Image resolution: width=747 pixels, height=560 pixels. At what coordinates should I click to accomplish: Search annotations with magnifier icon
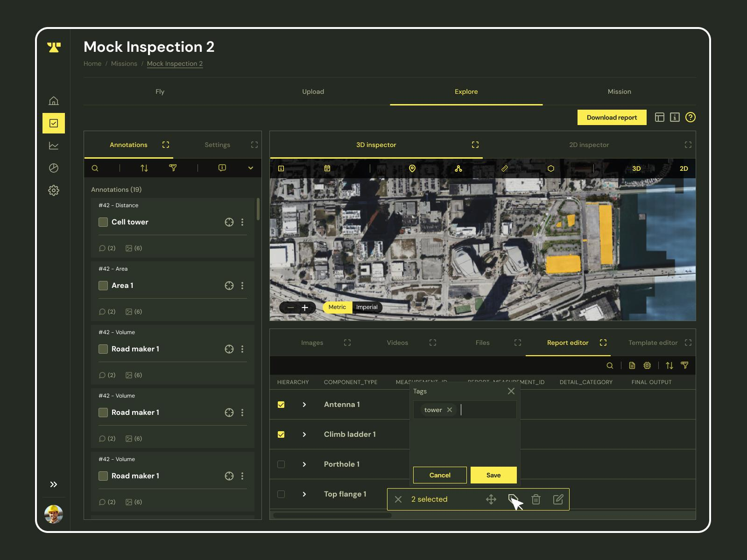[x=95, y=168]
